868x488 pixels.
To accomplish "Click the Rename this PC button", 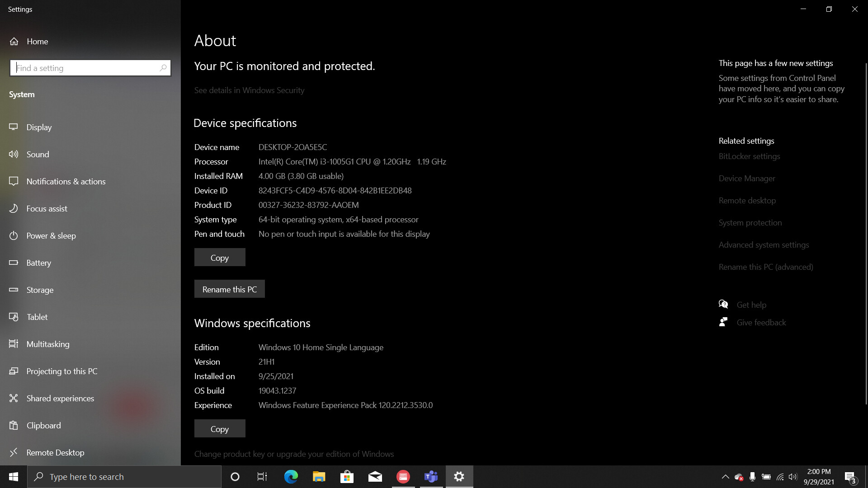I will point(230,289).
